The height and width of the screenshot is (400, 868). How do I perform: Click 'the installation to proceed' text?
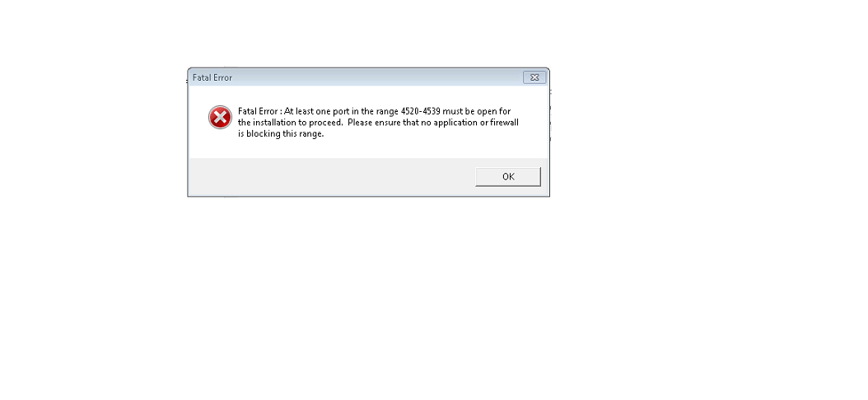coord(291,123)
